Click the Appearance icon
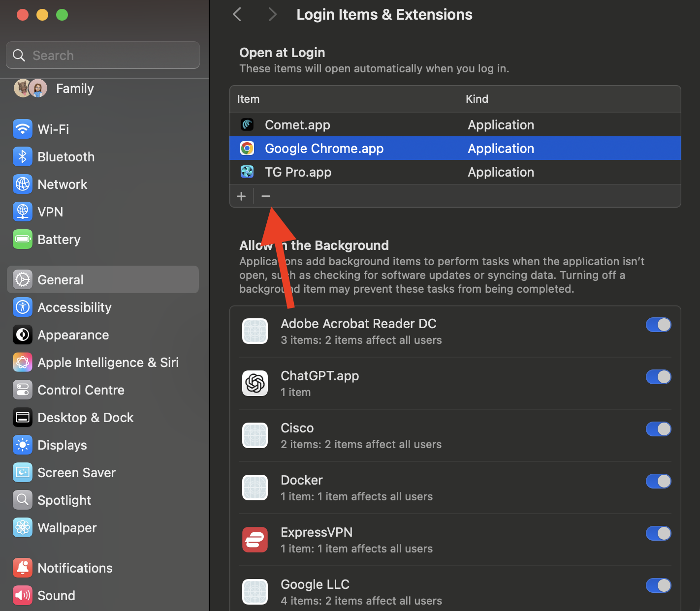The image size is (700, 611). pos(23,335)
